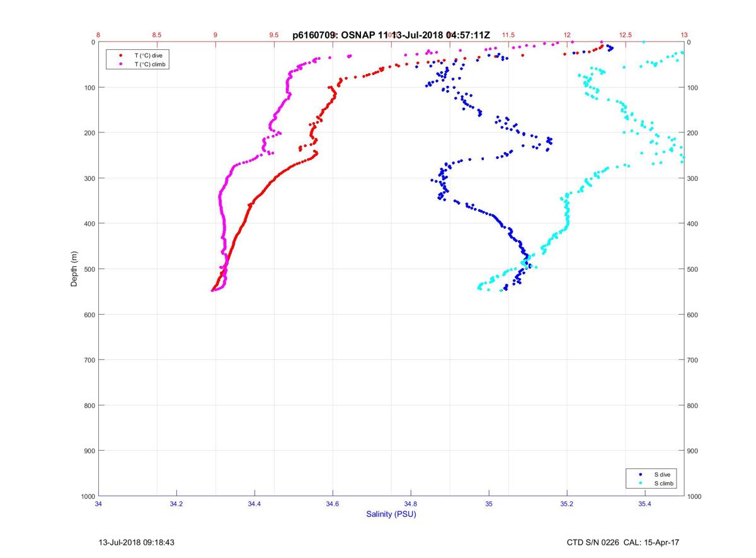The image size is (756, 558).
Task: Click the cyan S climb legend marker
Action: [x=641, y=483]
